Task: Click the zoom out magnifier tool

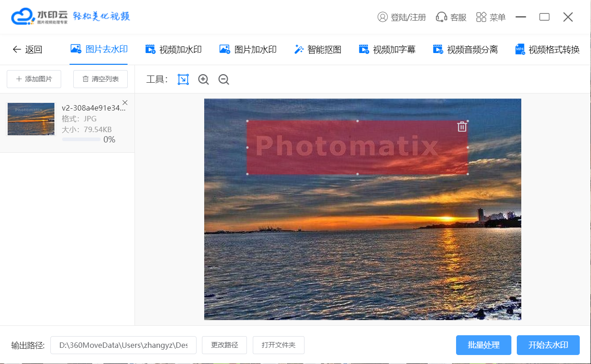Action: pyautogui.click(x=224, y=80)
